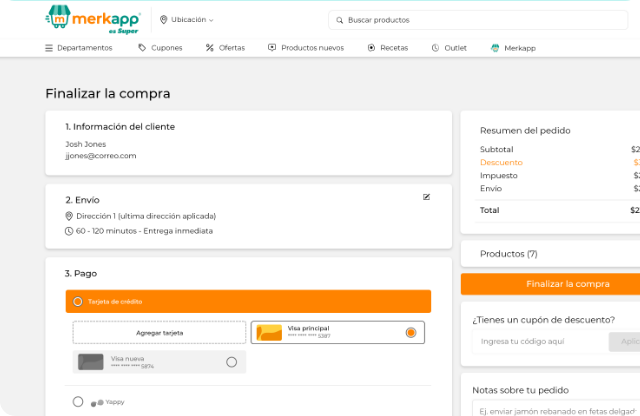Click the Finalizar la compra button

[x=550, y=284]
